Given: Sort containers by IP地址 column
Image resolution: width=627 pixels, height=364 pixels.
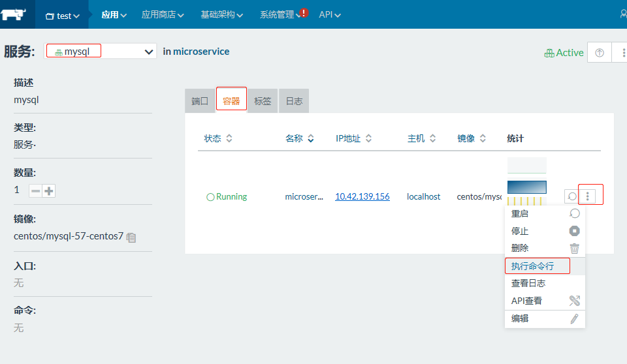Looking at the screenshot, I should pos(353,139).
